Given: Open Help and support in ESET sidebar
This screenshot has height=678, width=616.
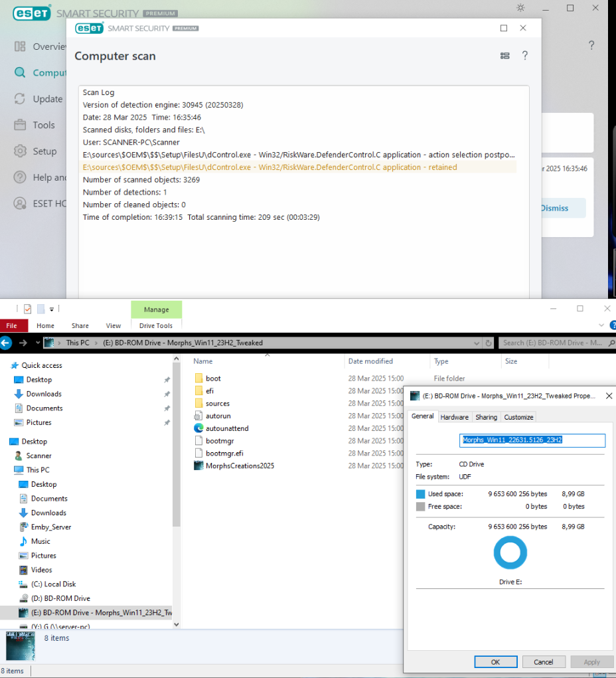Looking at the screenshot, I should click(x=40, y=177).
